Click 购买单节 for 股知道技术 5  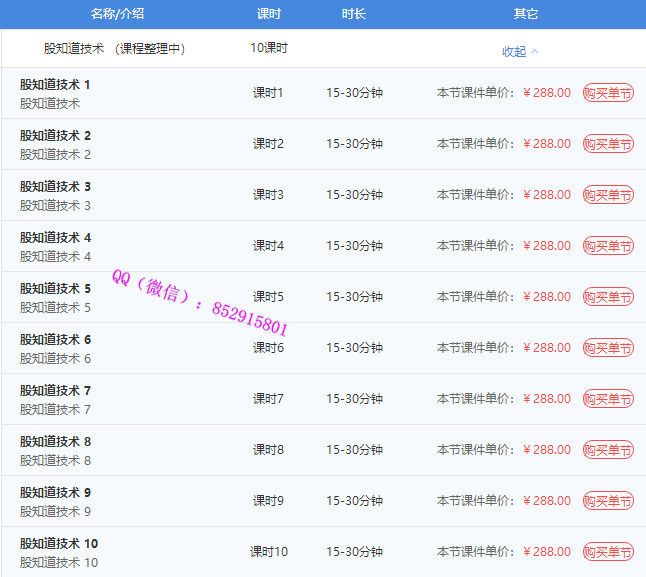(608, 297)
